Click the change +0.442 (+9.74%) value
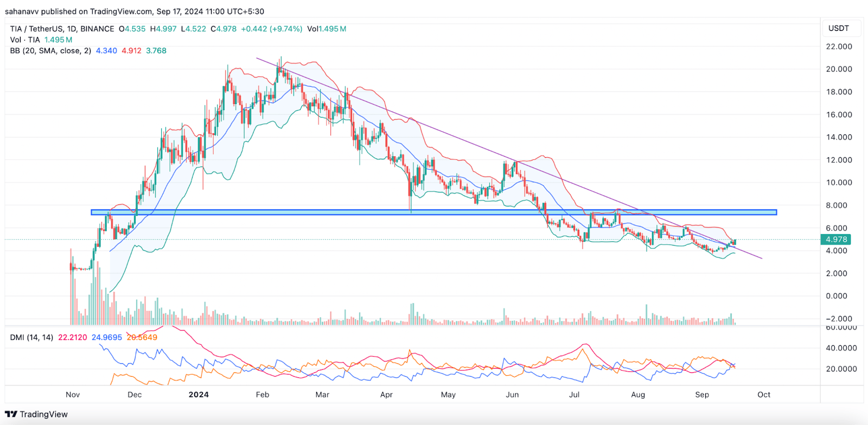 271,29
